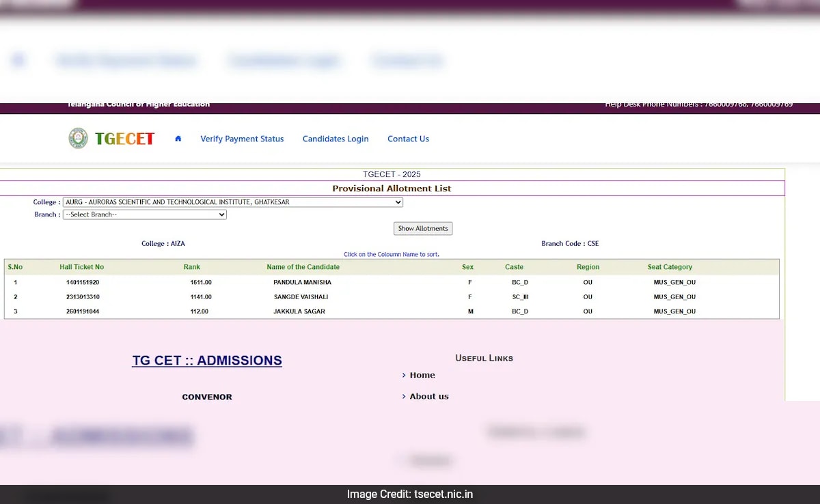Click the TGECET site title
Viewport: 820px width, 504px height.
pos(124,139)
